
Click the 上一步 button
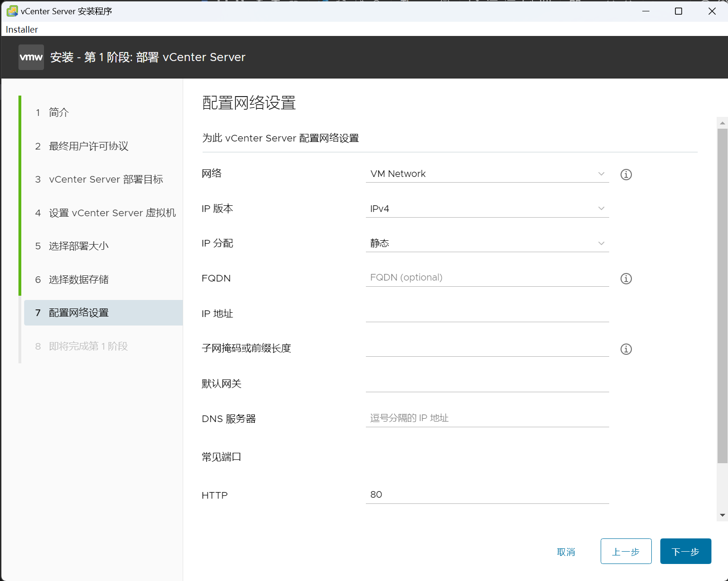626,551
